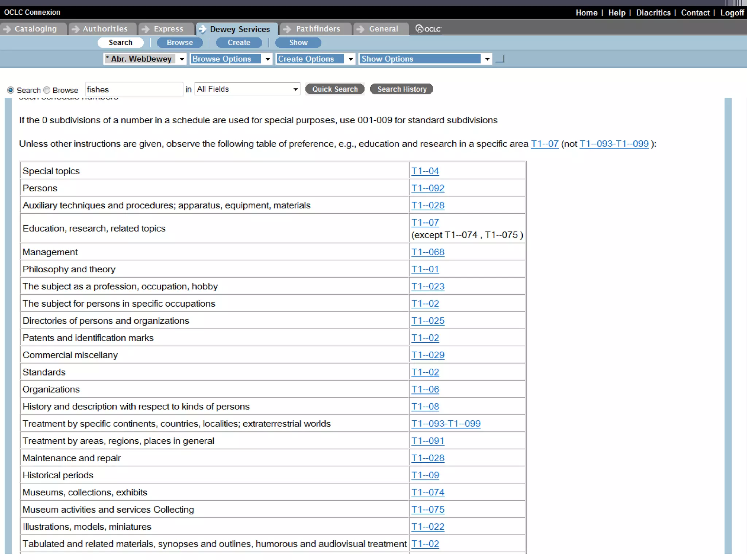Image resolution: width=747 pixels, height=560 pixels.
Task: Click the Authorities tab arrow icon
Action: point(76,29)
